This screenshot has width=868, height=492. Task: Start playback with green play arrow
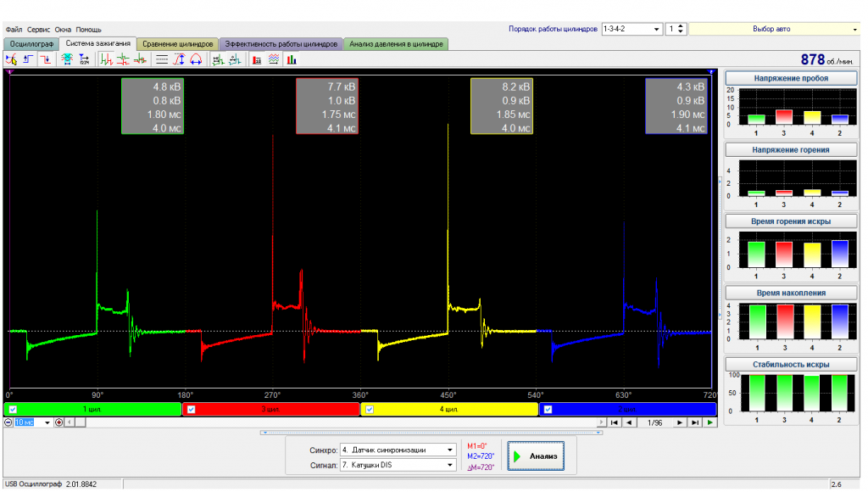[x=709, y=422]
